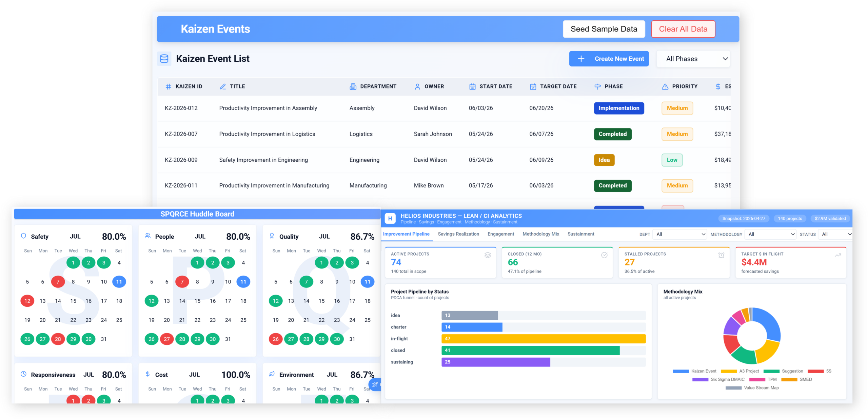
Task: Click the Clear All Data button
Action: 683,29
